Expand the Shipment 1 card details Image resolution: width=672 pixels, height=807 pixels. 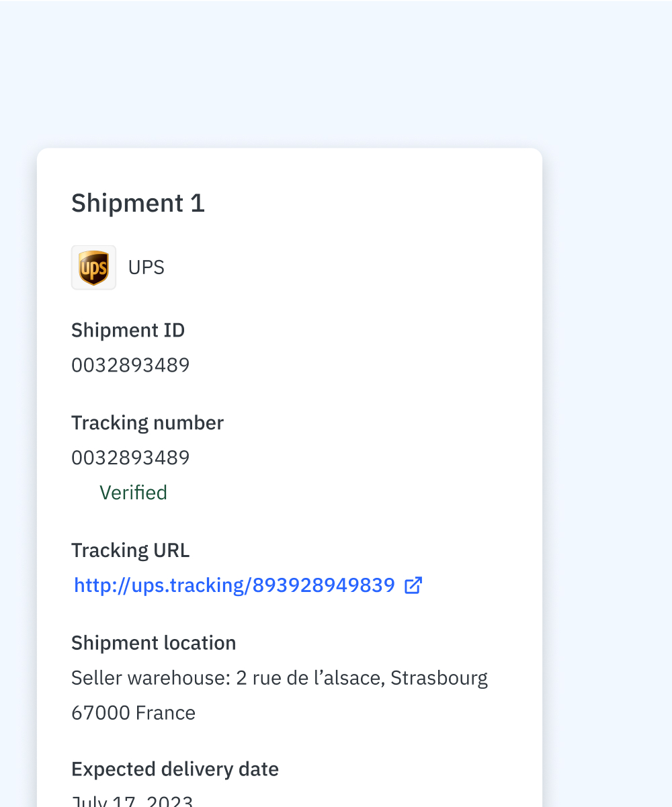(138, 202)
